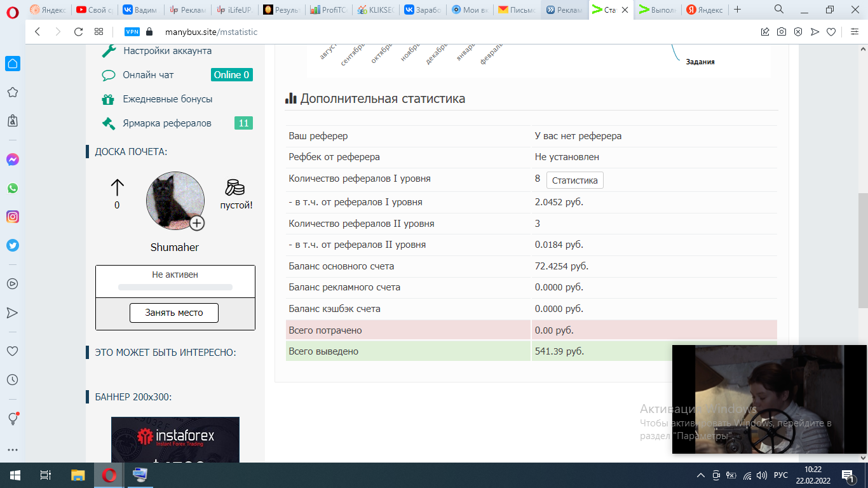This screenshot has height=488, width=868.
Task: Take a page snapshot with camera icon
Action: 782,32
